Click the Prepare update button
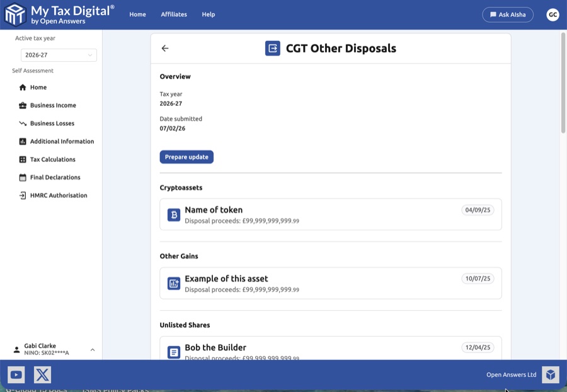 (x=186, y=156)
